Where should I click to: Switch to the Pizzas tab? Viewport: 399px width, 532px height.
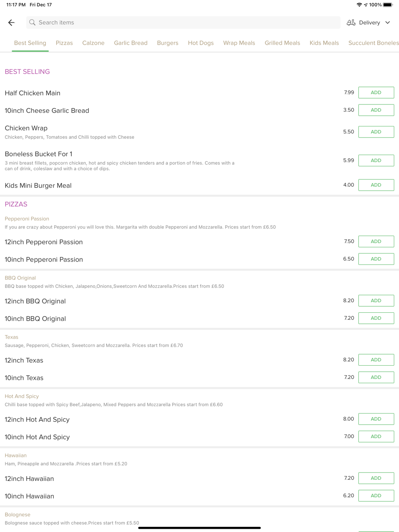tap(64, 43)
